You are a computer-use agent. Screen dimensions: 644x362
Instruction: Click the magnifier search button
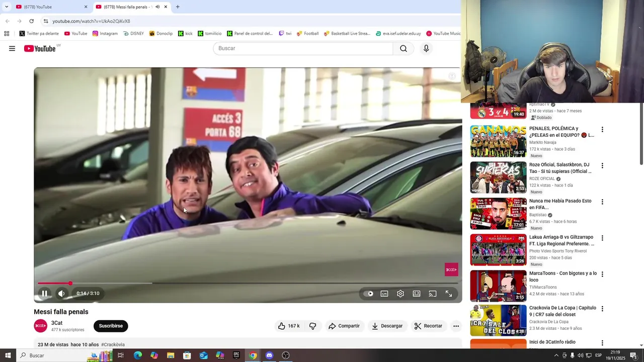pyautogui.click(x=404, y=48)
